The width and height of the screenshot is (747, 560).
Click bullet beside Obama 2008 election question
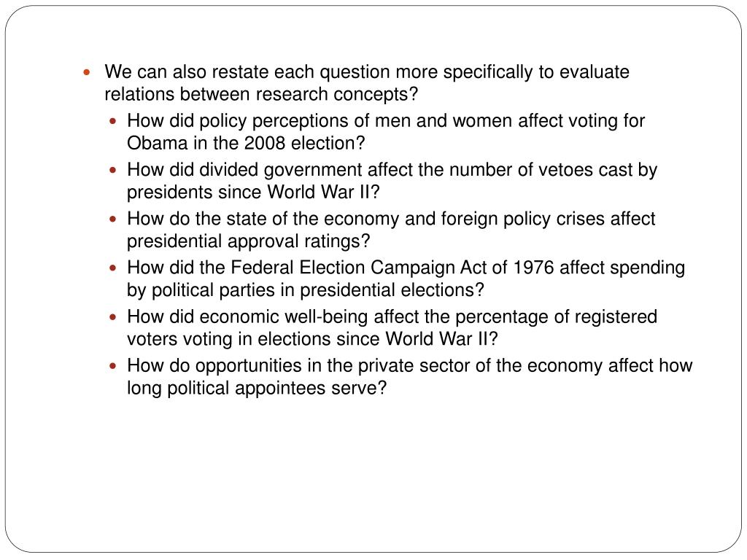[113, 122]
